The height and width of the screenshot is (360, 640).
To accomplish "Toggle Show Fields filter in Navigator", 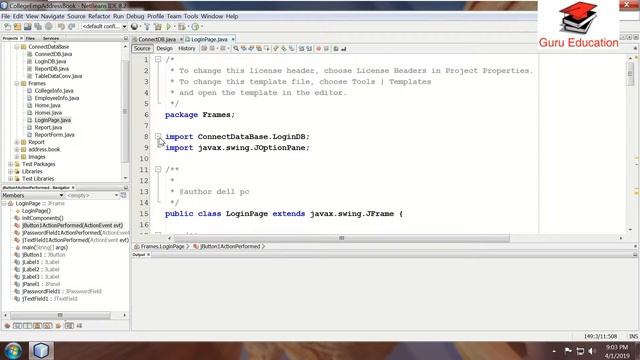I will click(18, 326).
